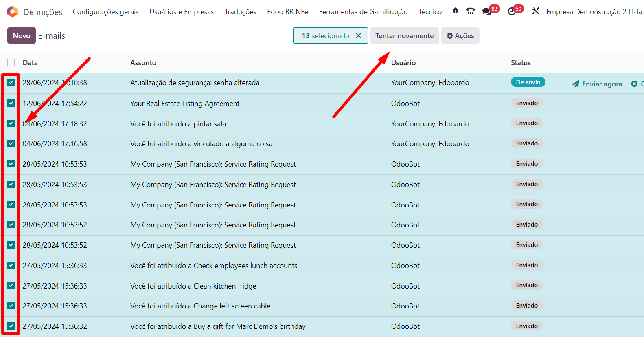Open the Edoo BR NFe menu

point(287,12)
